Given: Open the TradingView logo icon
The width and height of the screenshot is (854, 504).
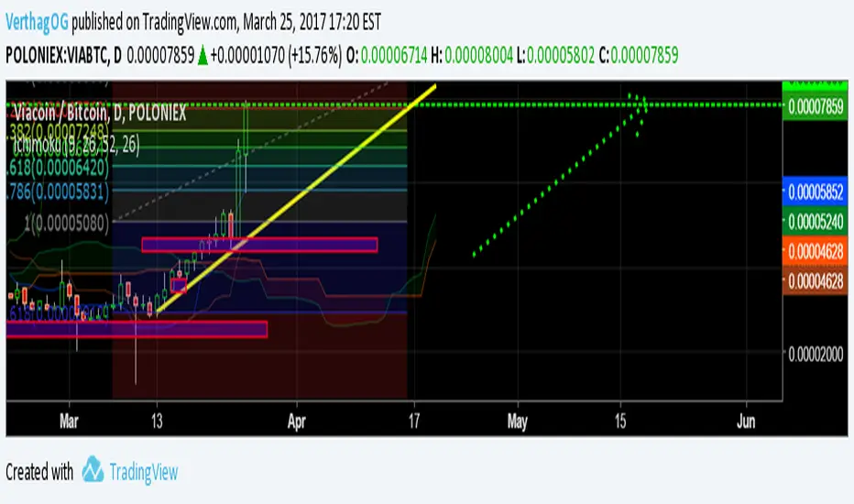Looking at the screenshot, I should [x=93, y=469].
